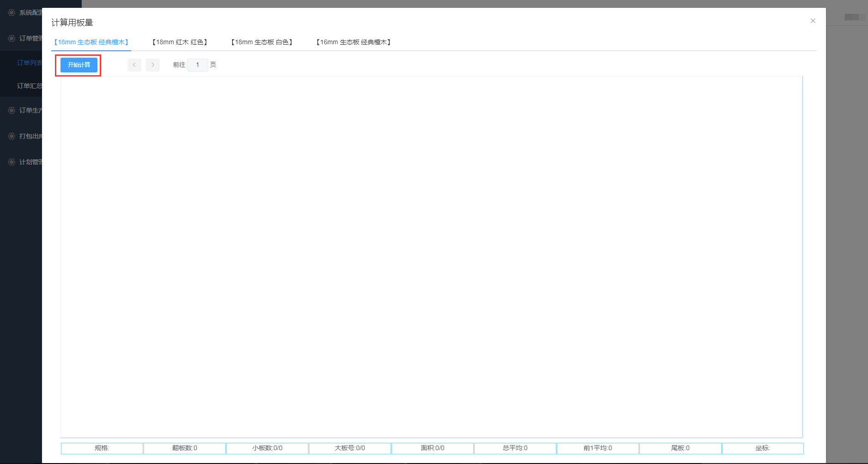This screenshot has width=868, height=464.
Task: Open 订单汇总 in the sidebar
Action: [29, 86]
